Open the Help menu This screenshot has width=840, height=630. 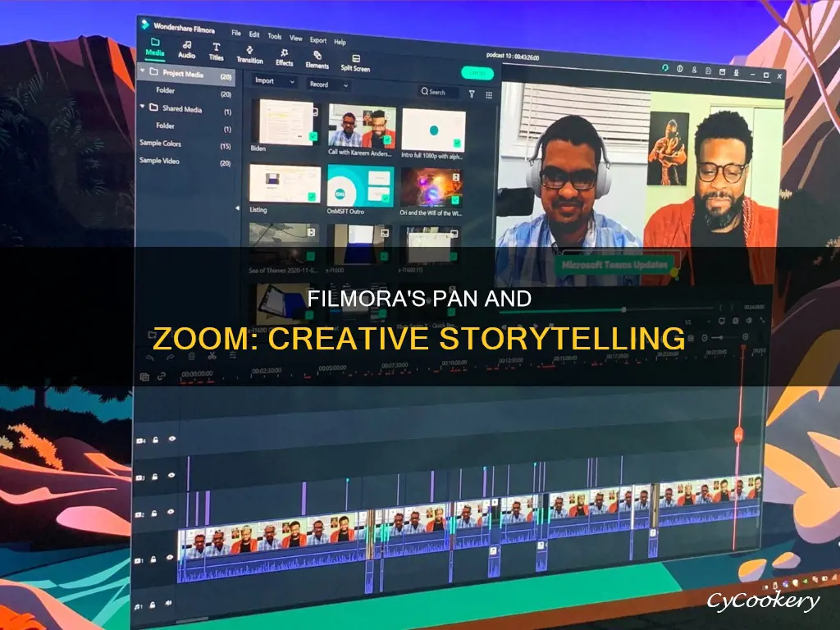point(340,42)
